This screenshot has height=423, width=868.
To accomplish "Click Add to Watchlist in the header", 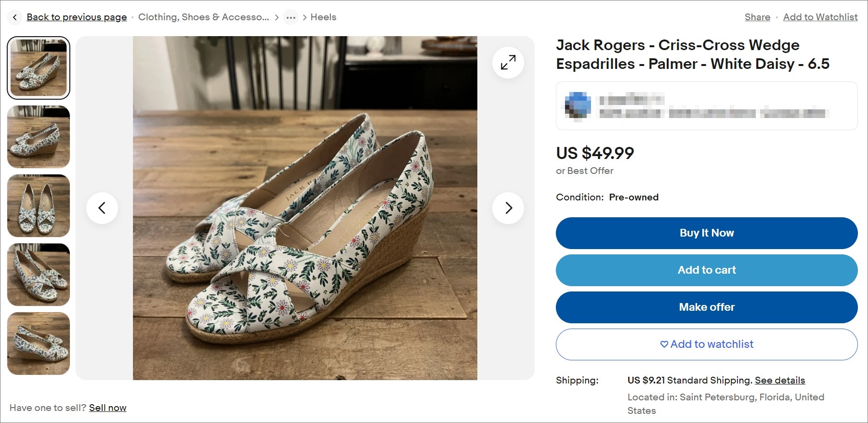I will tap(820, 17).
